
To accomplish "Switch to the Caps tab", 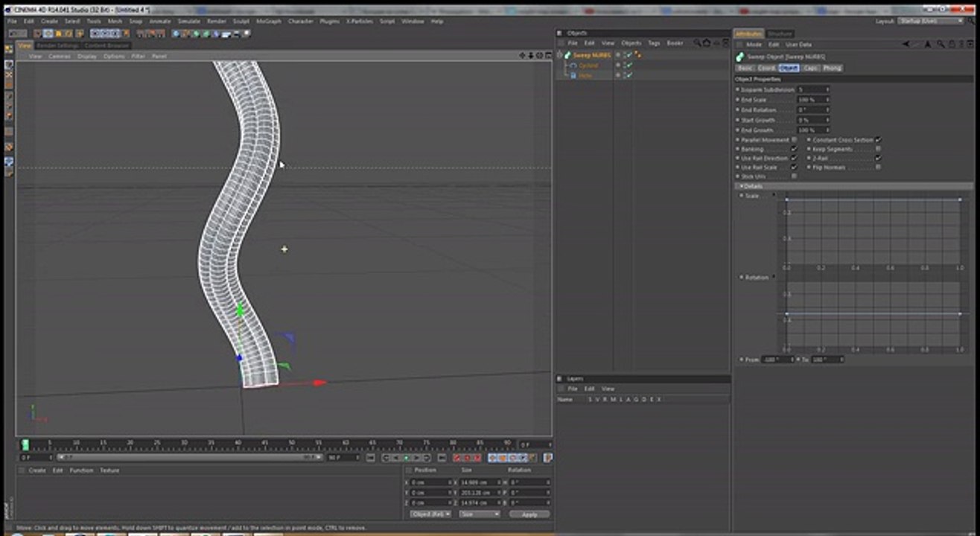I will [810, 68].
